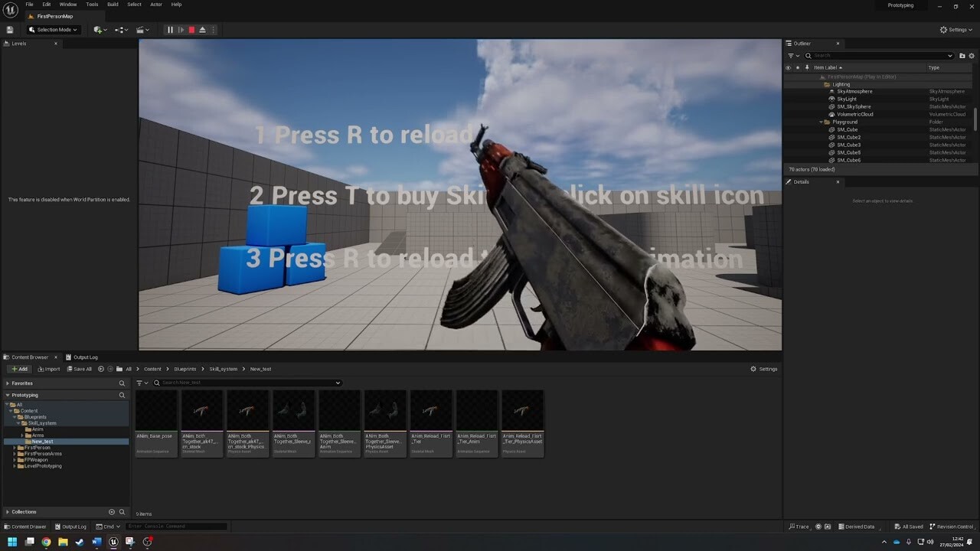Toggle visibility of SkyAtmosphere in Outliner
The height and width of the screenshot is (551, 980).
(789, 91)
